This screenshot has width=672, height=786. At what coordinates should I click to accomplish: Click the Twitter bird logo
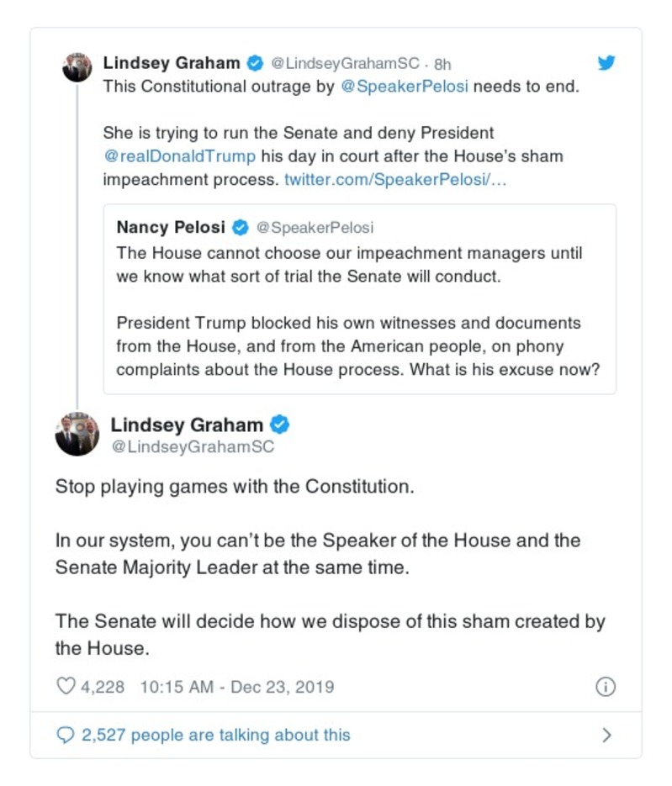606,63
